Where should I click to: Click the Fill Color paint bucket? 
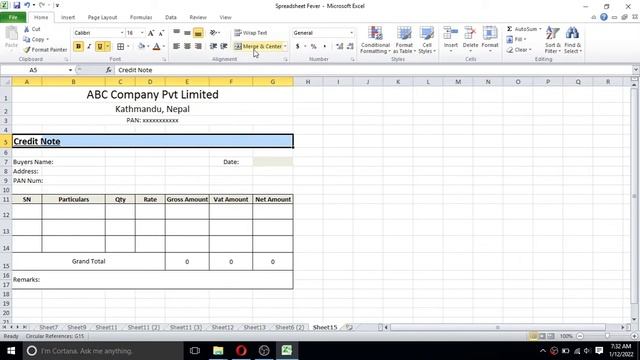tap(141, 47)
